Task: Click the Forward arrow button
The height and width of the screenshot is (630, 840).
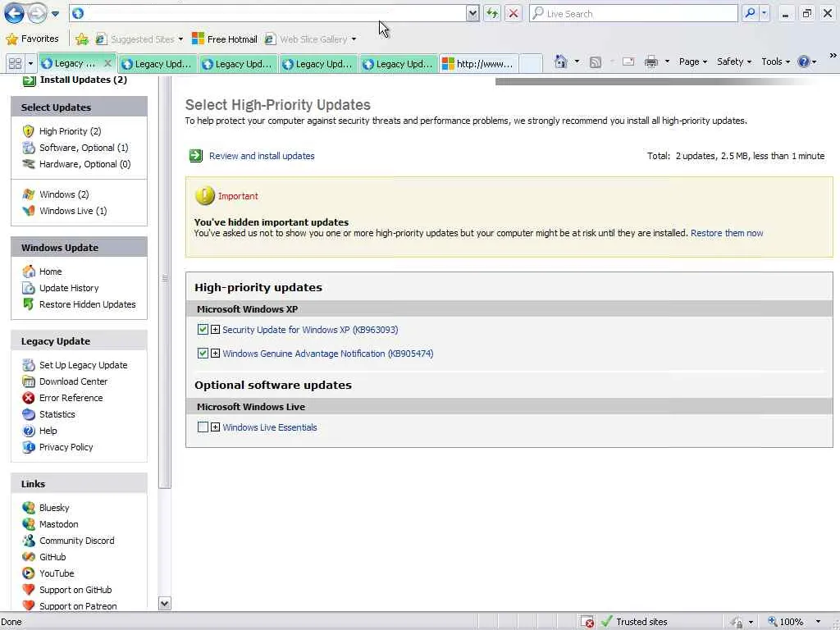Action: (x=37, y=13)
